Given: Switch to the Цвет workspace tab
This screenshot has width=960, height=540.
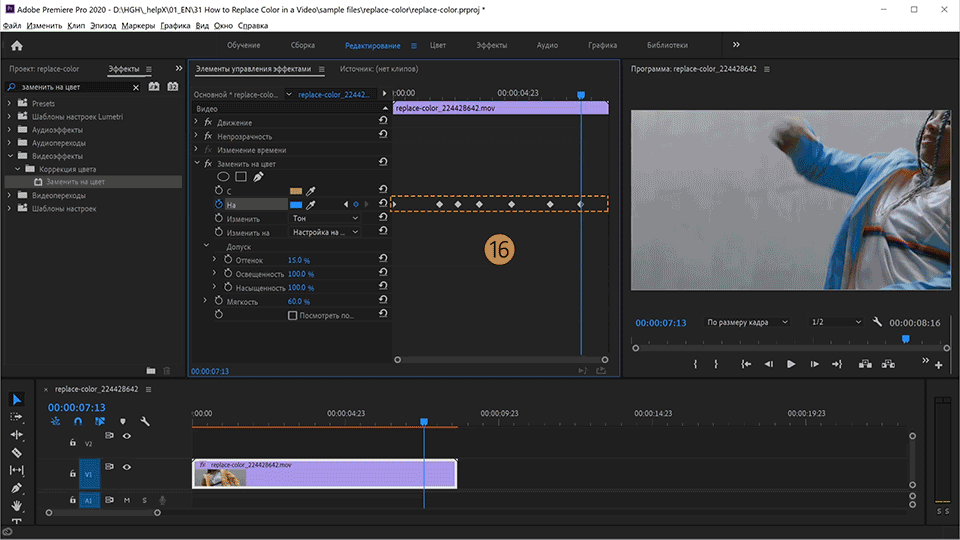Looking at the screenshot, I should 438,45.
